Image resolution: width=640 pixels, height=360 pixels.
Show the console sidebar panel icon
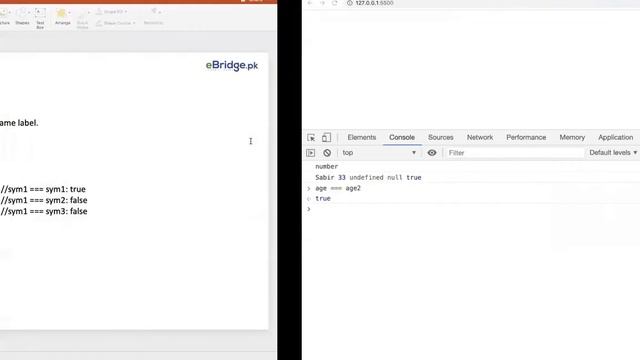tap(311, 153)
